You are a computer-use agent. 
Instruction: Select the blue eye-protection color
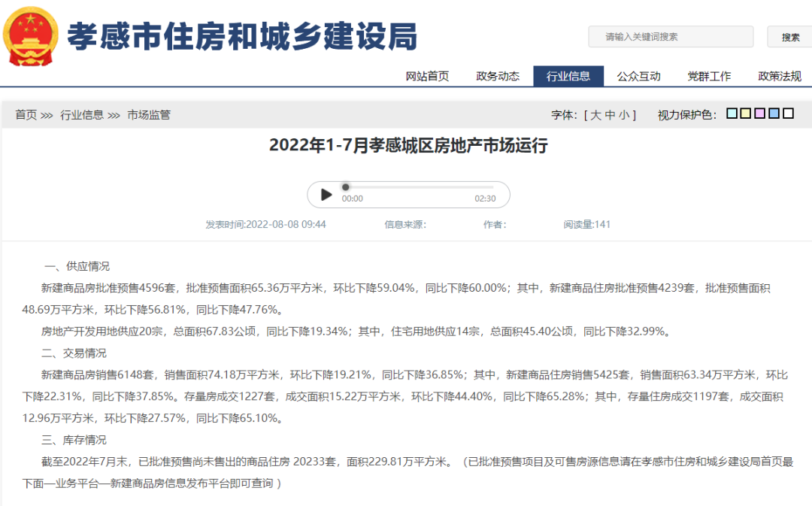click(774, 114)
